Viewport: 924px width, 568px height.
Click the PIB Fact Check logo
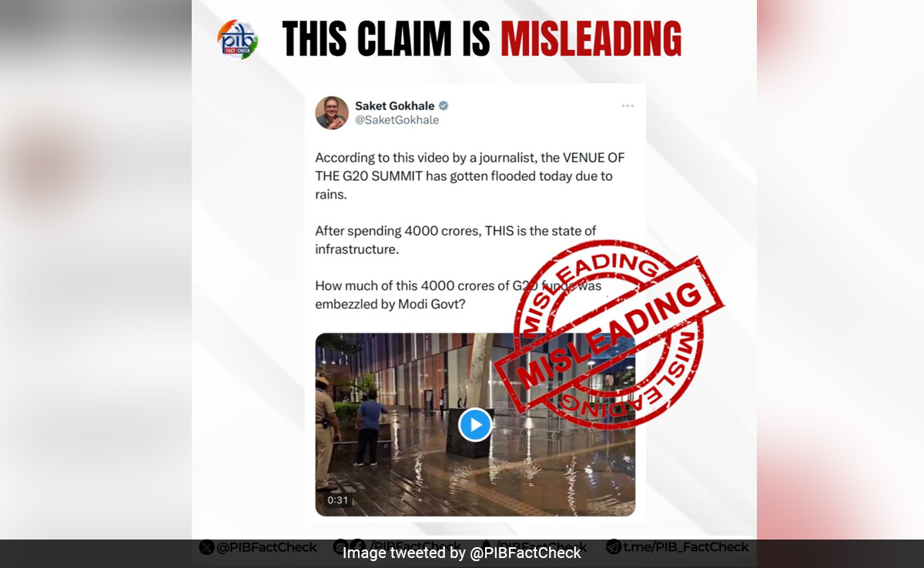pos(237,39)
